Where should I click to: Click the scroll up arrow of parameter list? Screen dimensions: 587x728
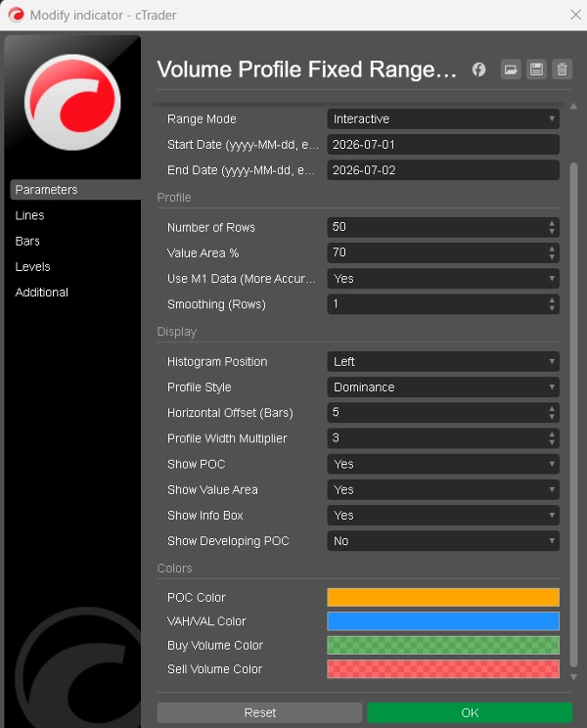click(573, 107)
